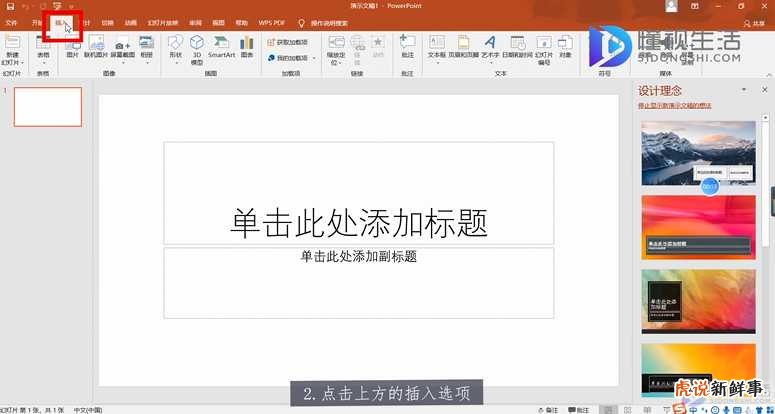Viewport: 775px width, 414px height.
Task: Select slide 1 thumbnail in slide panel
Action: pyautogui.click(x=48, y=107)
